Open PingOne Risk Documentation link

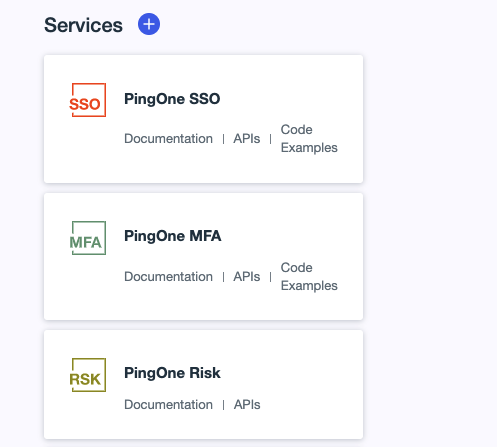(x=168, y=405)
